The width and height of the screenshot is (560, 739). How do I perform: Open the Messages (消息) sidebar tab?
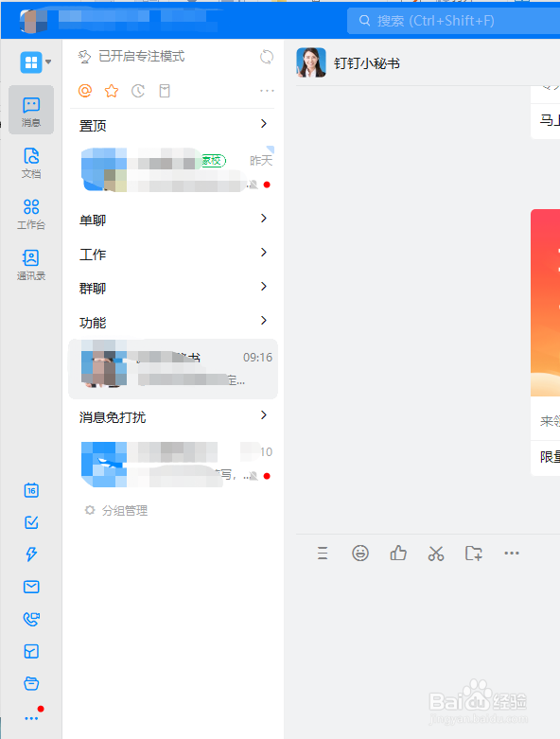[x=31, y=111]
